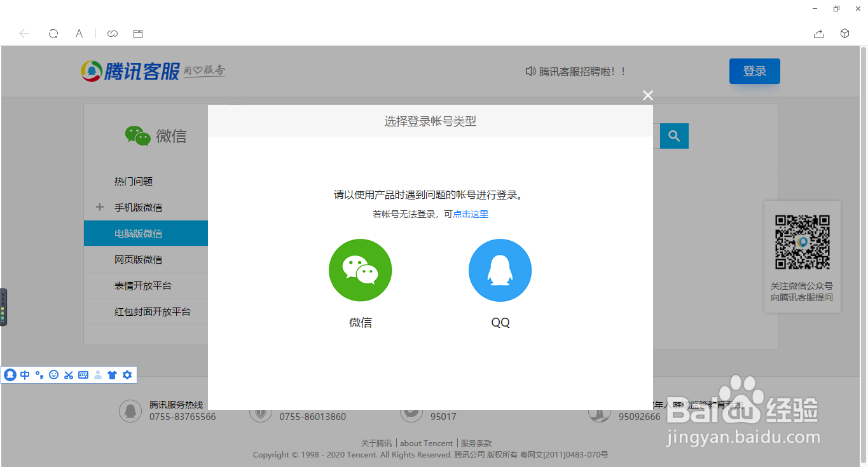Click the WeChat QR code image
This screenshot has height=467, width=868.
point(802,242)
